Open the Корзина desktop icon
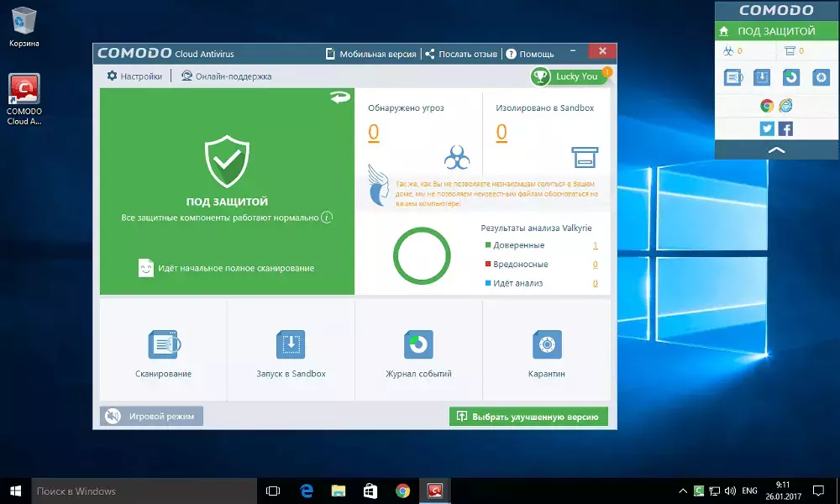The height and width of the screenshot is (504, 840). [24, 27]
